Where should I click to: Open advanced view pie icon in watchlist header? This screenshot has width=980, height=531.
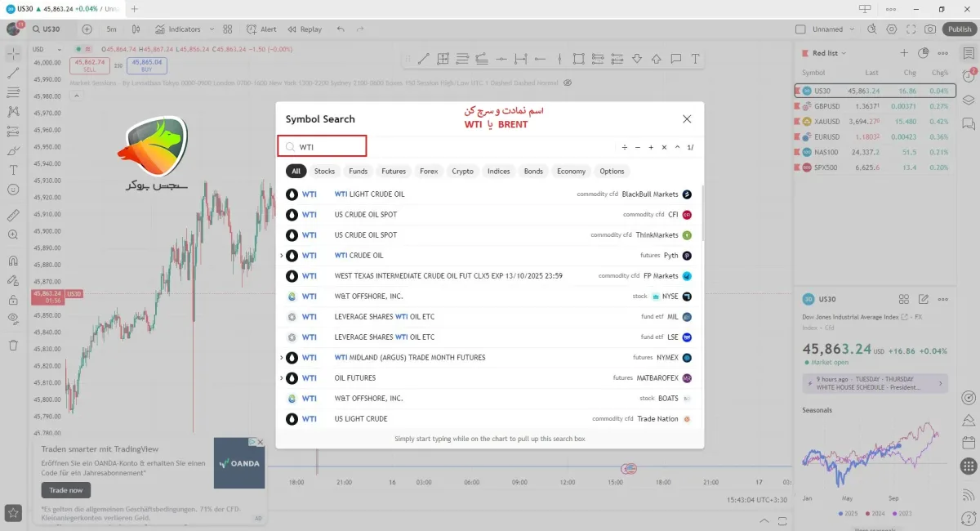(923, 53)
